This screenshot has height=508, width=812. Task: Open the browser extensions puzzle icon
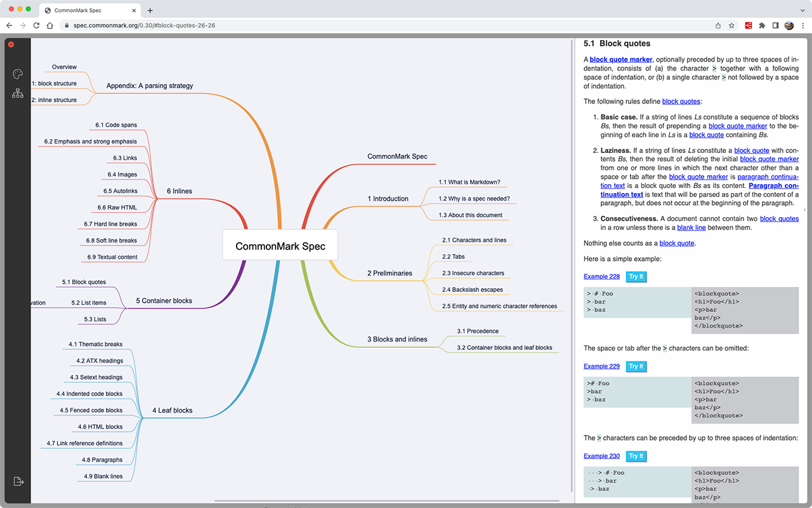pos(762,25)
